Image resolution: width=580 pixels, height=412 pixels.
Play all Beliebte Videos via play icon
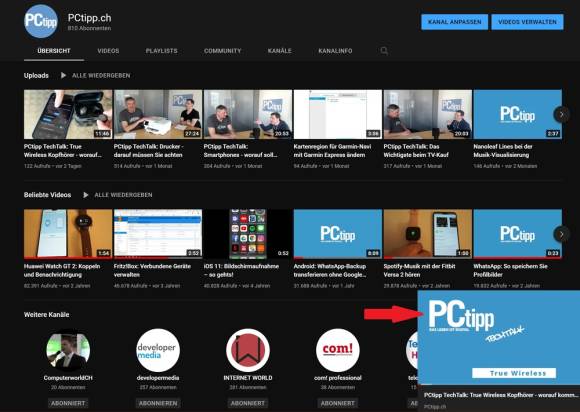click(86, 195)
